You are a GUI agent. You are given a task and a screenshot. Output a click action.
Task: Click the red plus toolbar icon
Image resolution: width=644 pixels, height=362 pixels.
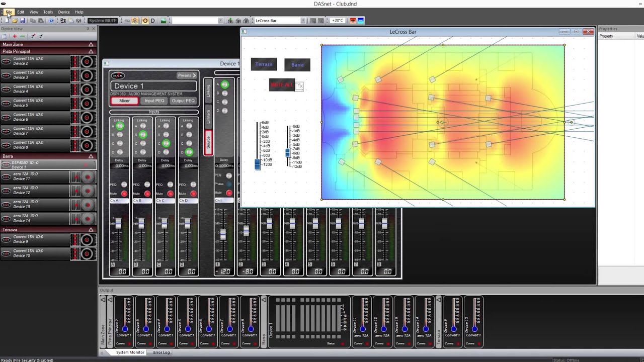pos(353,21)
